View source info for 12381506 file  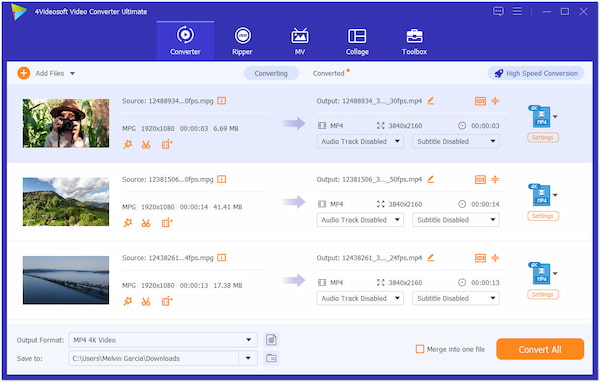click(222, 179)
